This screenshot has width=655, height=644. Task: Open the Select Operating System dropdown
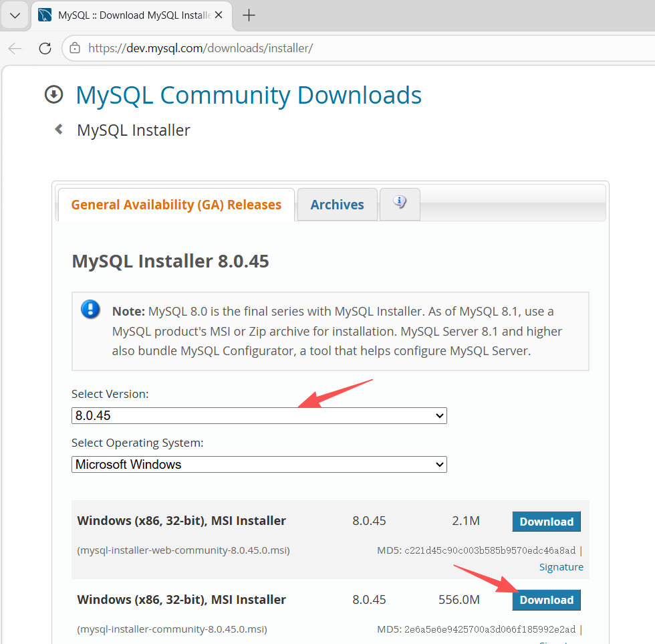(x=259, y=464)
